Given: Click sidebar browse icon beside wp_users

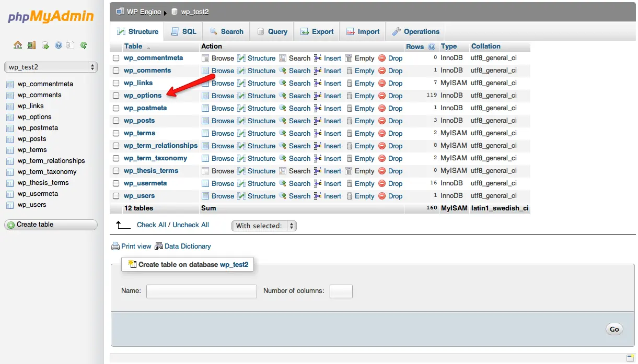Looking at the screenshot, I should click(9, 205).
